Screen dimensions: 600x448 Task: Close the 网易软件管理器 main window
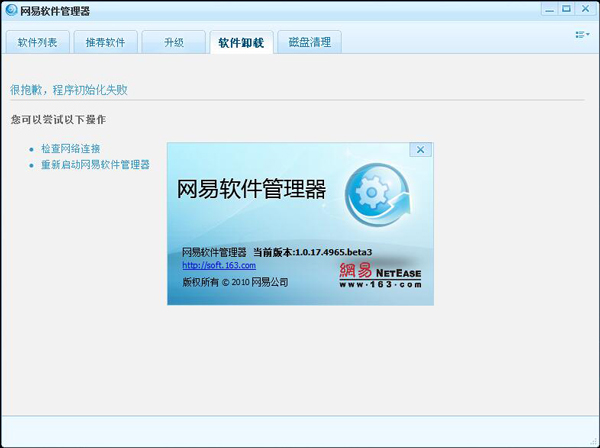(585, 9)
